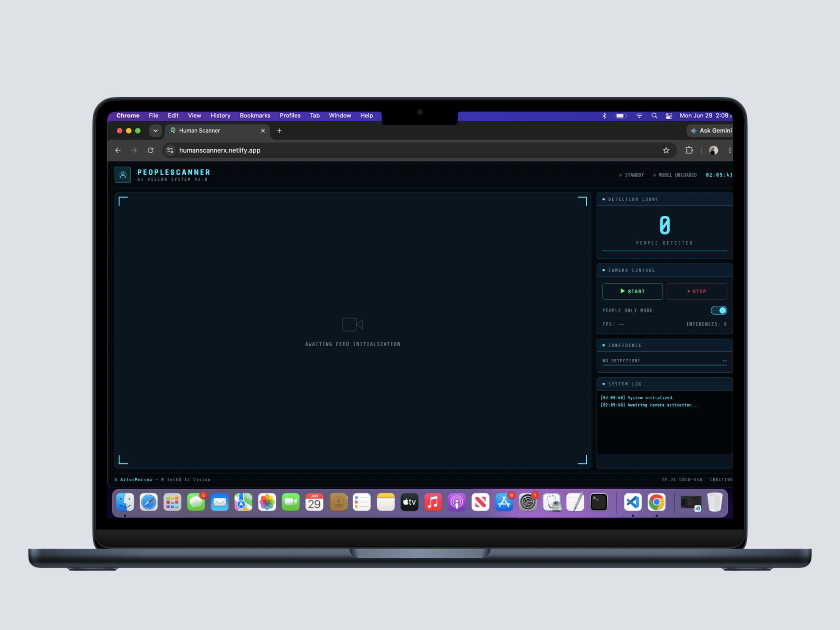The width and height of the screenshot is (840, 630).
Task: Open Finder from the dock
Action: pyautogui.click(x=125, y=502)
